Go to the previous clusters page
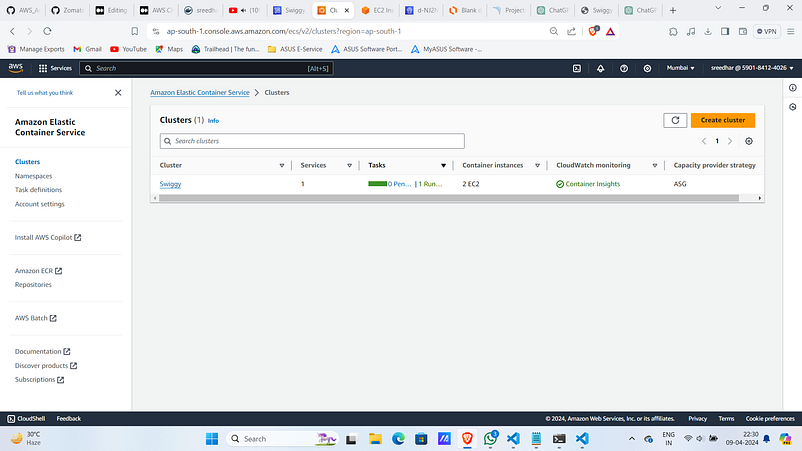802x451 pixels. [704, 141]
